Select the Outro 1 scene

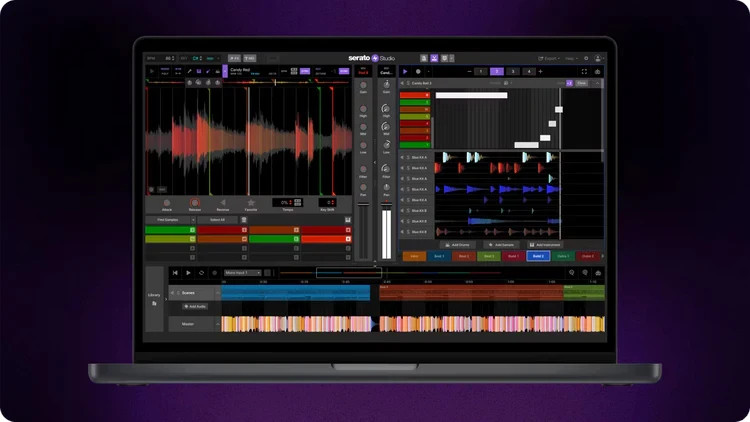(x=563, y=256)
